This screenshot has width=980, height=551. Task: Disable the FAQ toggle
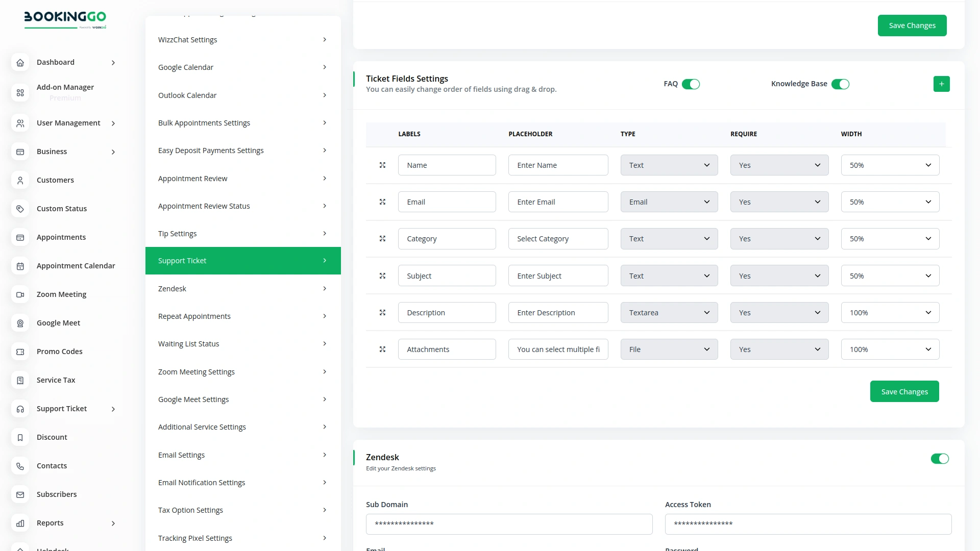point(691,84)
